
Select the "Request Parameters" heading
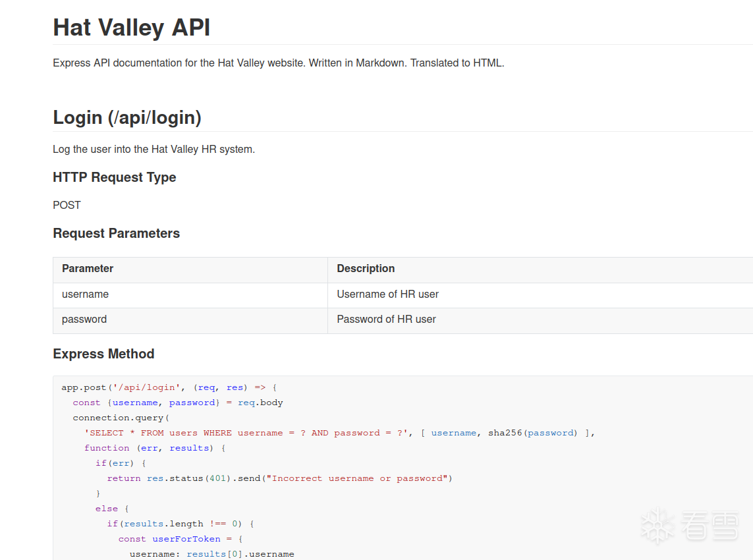click(x=116, y=233)
